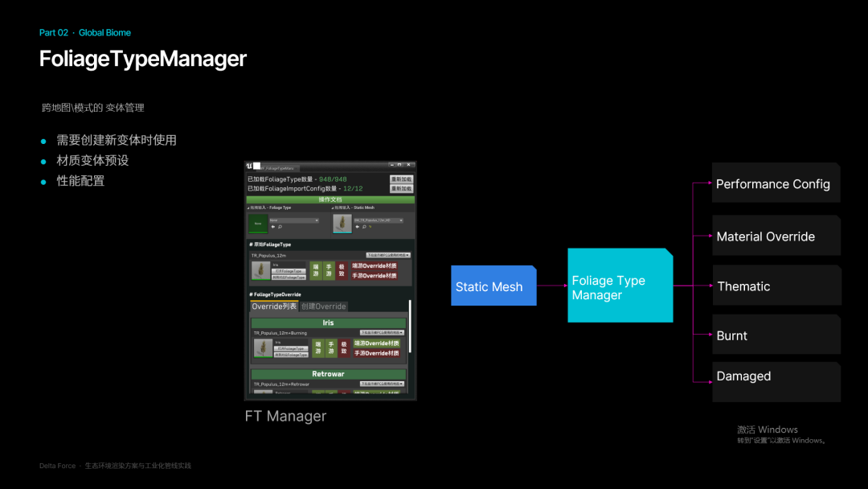Open the Foliage Type 'None' asset dropdown
868x489 pixels.
coord(294,220)
